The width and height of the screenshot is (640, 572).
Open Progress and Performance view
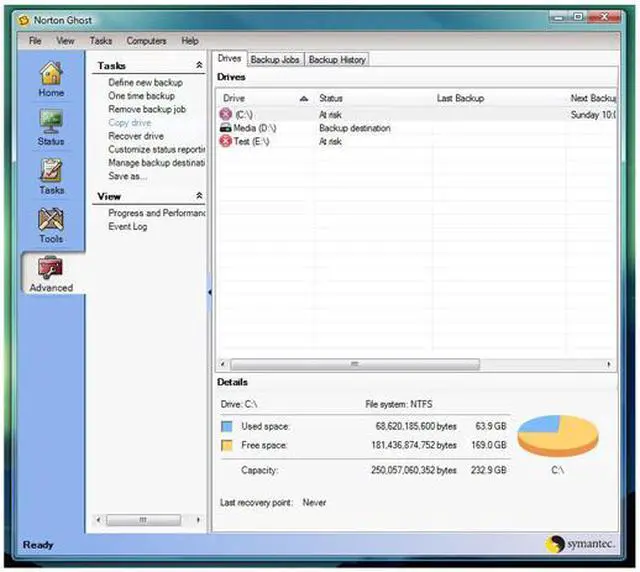[156, 213]
